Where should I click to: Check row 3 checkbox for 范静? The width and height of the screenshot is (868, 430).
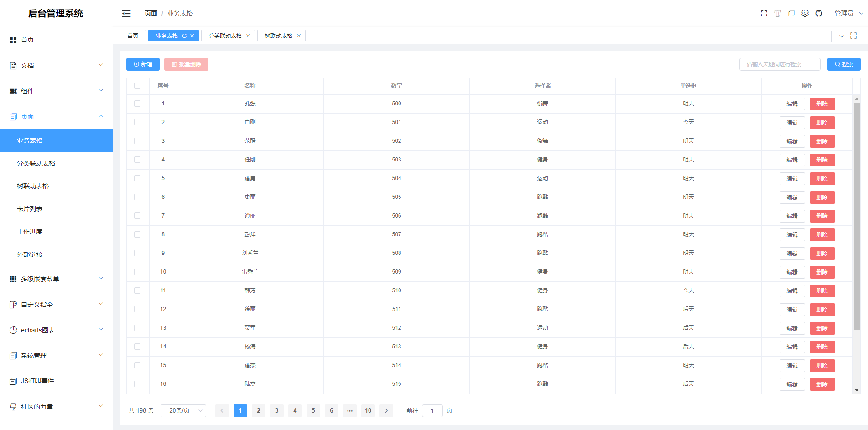[x=137, y=141]
